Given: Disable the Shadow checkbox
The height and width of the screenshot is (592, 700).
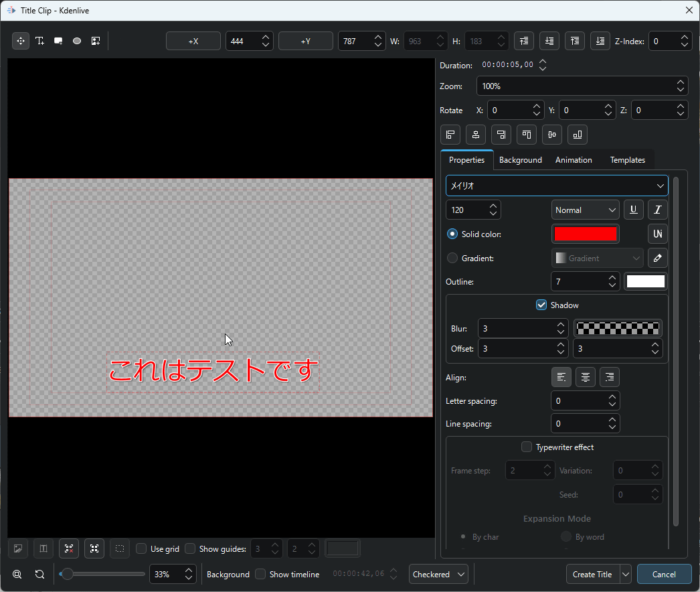Looking at the screenshot, I should pos(542,305).
